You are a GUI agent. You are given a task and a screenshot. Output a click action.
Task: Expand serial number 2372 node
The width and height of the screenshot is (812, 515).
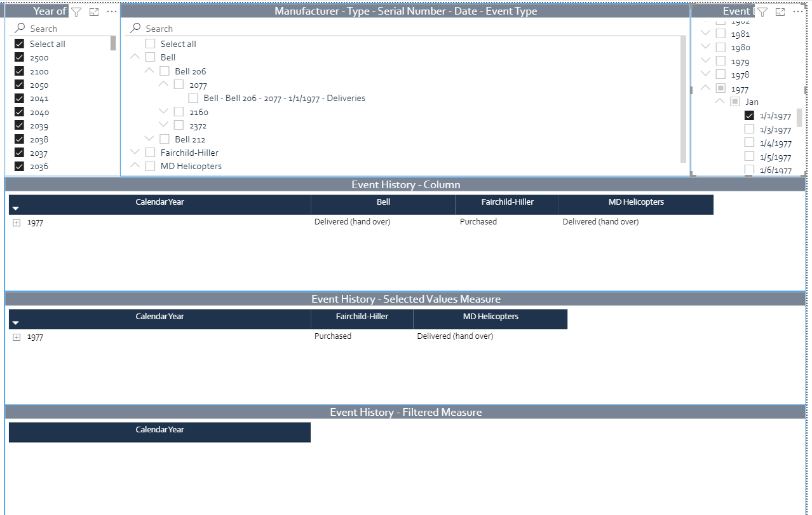[x=163, y=125]
